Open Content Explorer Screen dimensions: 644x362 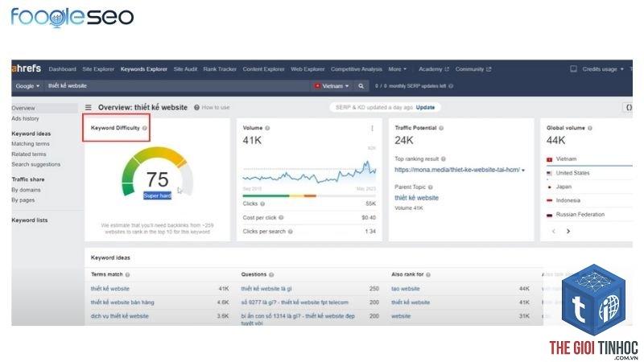coord(263,69)
